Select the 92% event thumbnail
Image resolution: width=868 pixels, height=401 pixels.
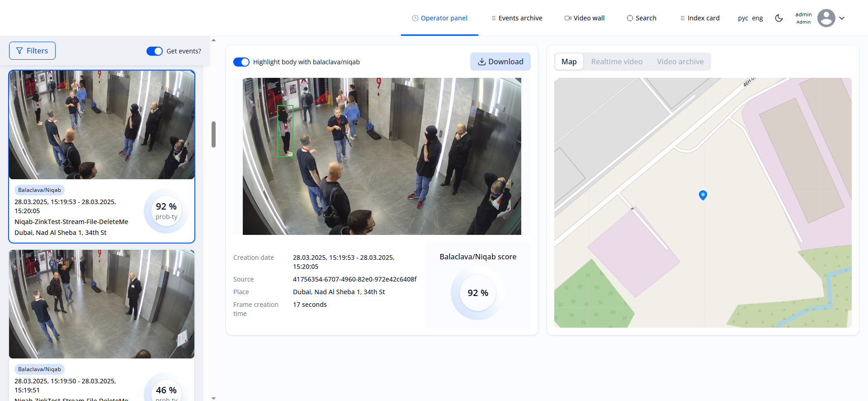click(x=102, y=125)
